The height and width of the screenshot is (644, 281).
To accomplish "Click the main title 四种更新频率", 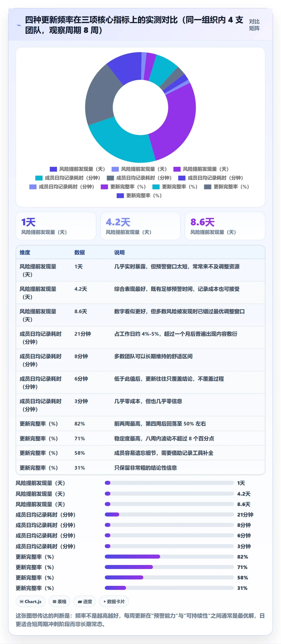I will coord(134,25).
